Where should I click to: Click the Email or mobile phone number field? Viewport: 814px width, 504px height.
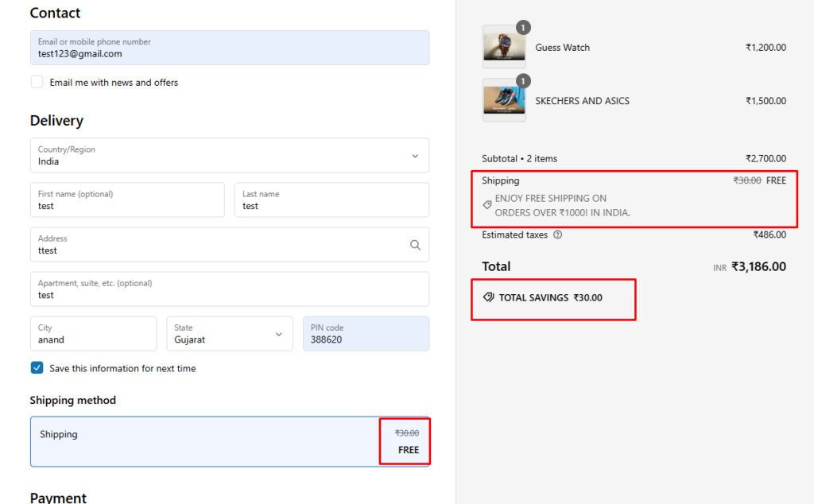[x=230, y=48]
